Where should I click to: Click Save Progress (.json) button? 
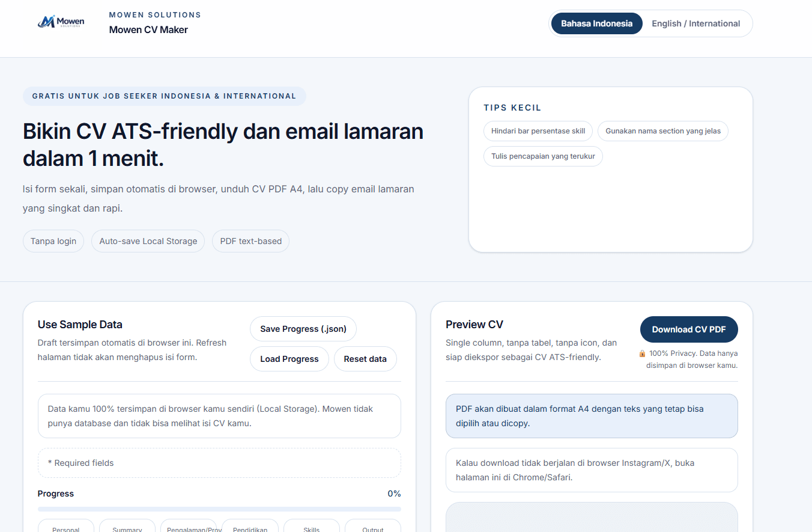[303, 329]
